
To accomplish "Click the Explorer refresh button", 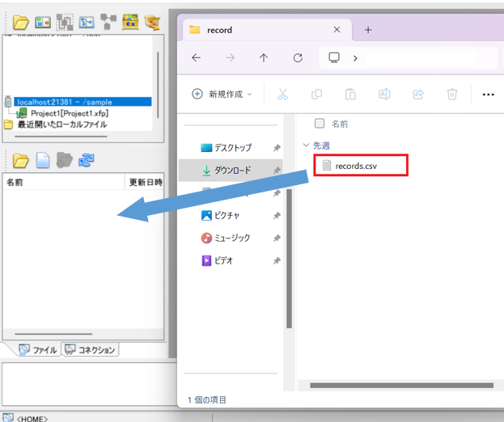I will [x=298, y=58].
